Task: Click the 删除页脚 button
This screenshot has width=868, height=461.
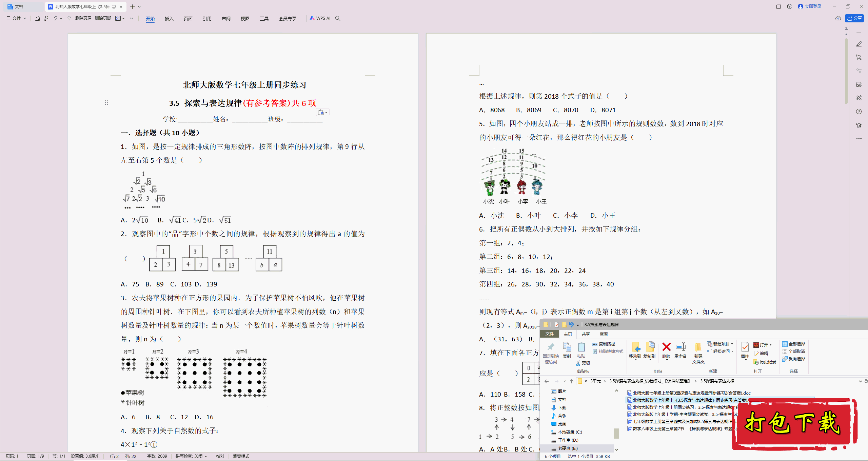Action: point(103,18)
